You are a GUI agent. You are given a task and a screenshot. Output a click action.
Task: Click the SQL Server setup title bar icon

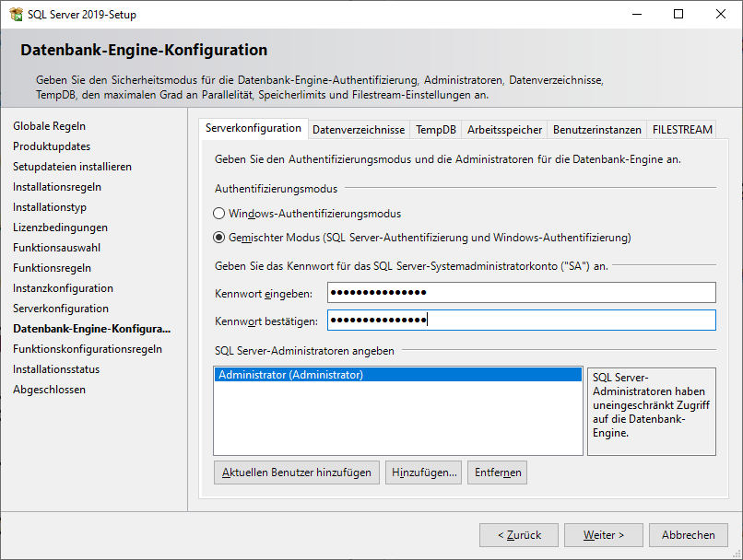pyautogui.click(x=16, y=14)
